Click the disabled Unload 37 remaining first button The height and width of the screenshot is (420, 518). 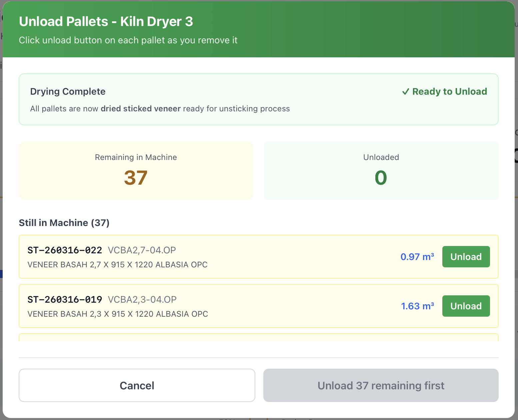381,385
